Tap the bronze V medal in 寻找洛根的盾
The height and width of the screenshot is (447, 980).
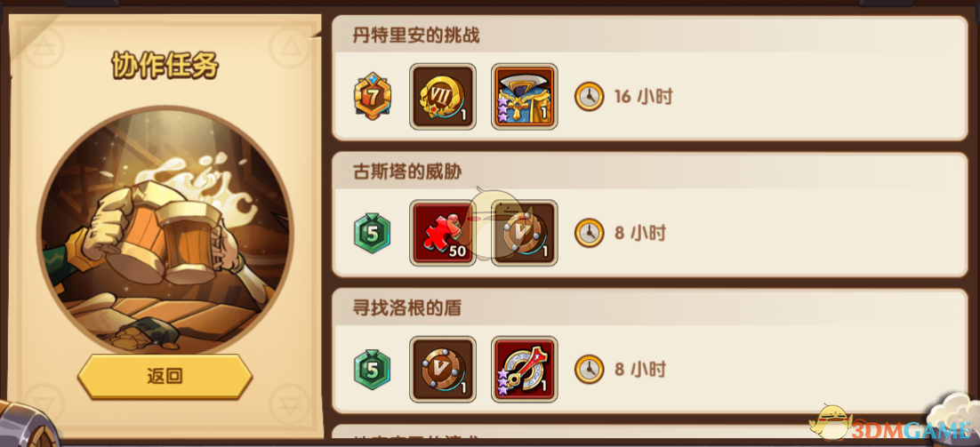point(443,369)
